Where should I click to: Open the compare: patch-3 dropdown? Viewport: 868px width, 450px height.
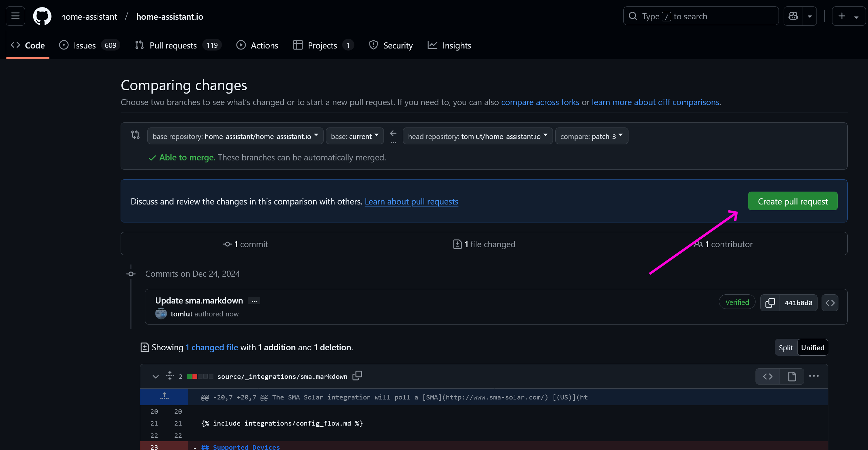[x=591, y=136]
